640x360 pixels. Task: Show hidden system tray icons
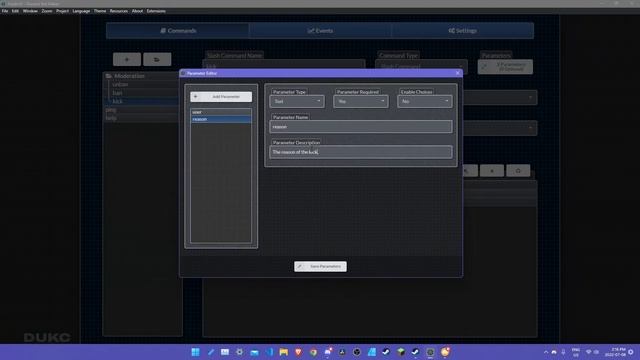(x=546, y=352)
